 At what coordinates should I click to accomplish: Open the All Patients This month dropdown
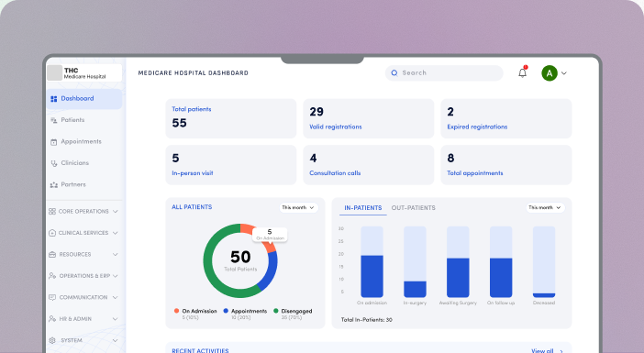pyautogui.click(x=298, y=208)
